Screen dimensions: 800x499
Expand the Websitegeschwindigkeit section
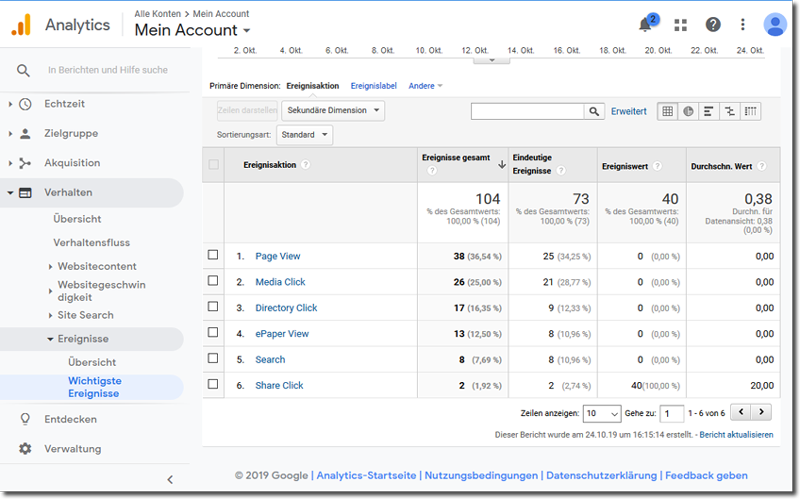point(50,291)
